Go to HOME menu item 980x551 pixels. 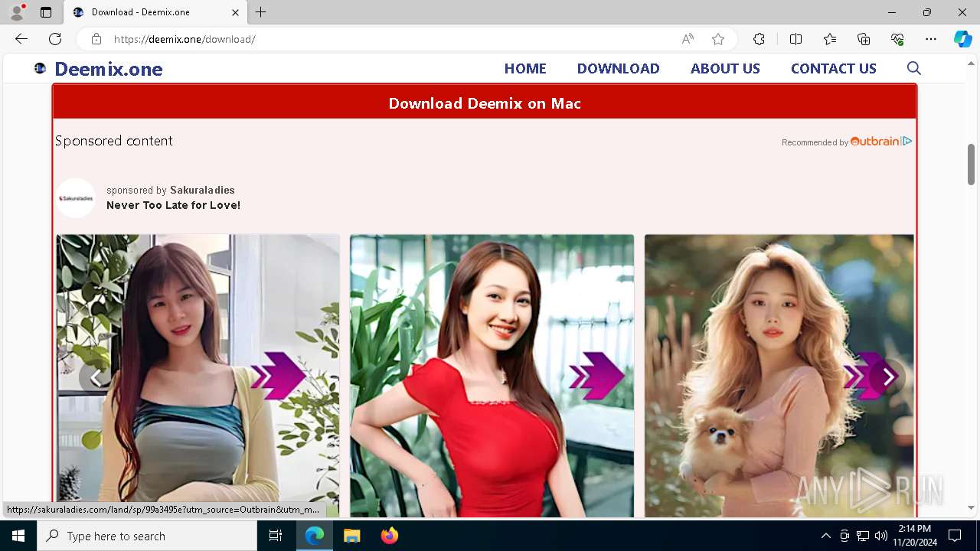525,68
